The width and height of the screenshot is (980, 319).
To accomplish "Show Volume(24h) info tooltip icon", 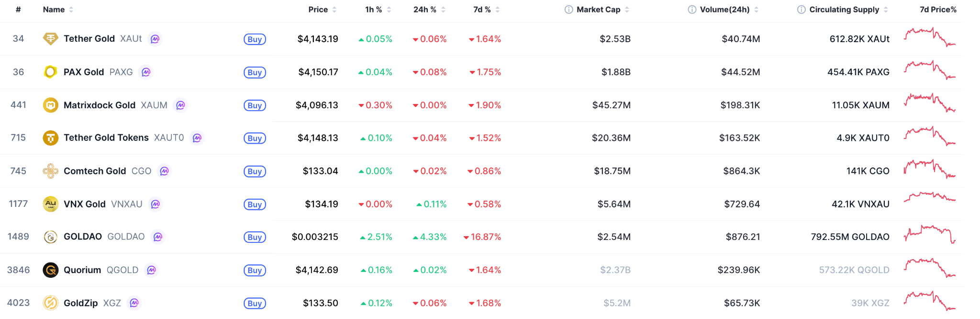I will coord(692,10).
